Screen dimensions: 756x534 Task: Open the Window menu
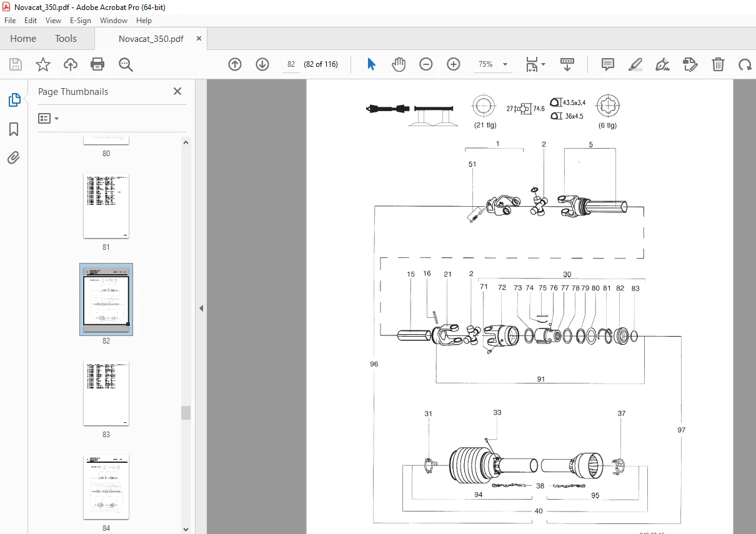[x=114, y=21]
